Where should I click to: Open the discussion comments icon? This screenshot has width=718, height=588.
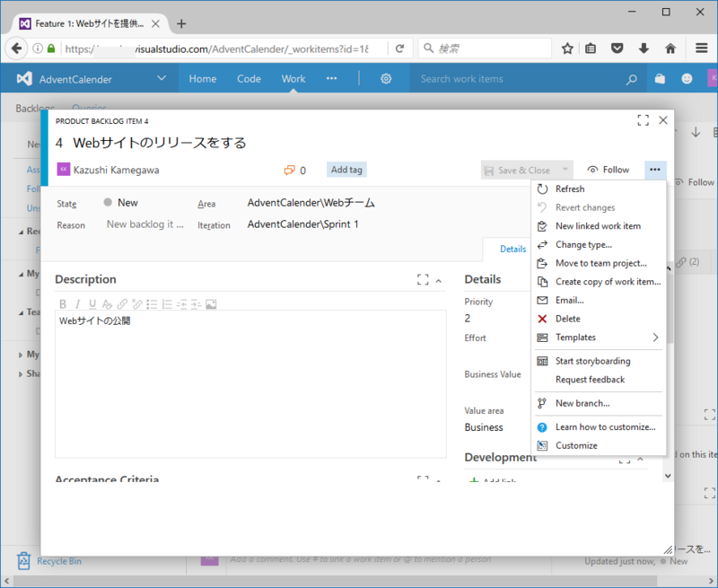tap(289, 171)
